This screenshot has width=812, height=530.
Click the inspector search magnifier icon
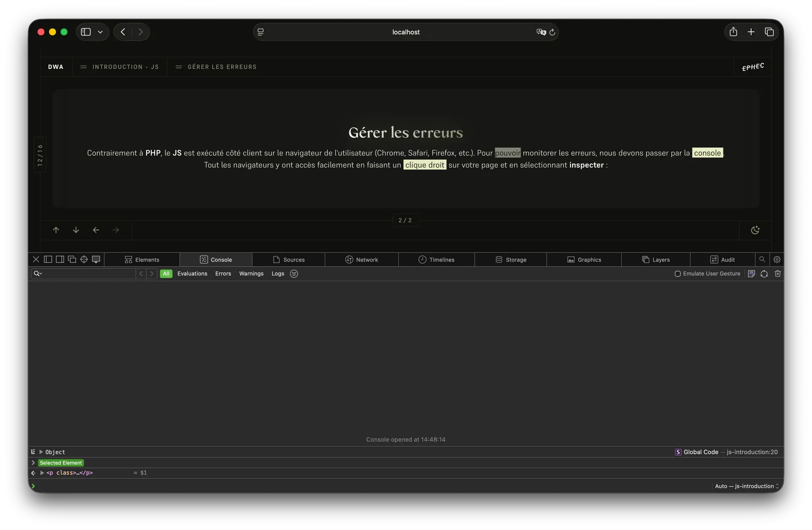(x=762, y=260)
